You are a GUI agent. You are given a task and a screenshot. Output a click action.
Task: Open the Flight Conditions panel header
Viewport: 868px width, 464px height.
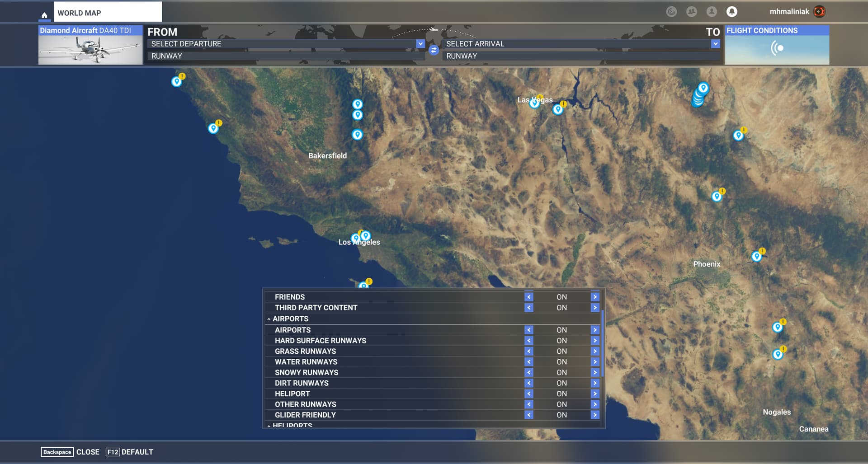point(776,30)
